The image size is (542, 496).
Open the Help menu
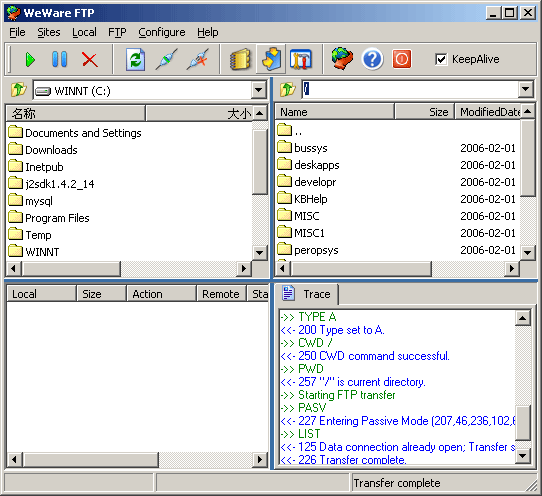click(208, 32)
